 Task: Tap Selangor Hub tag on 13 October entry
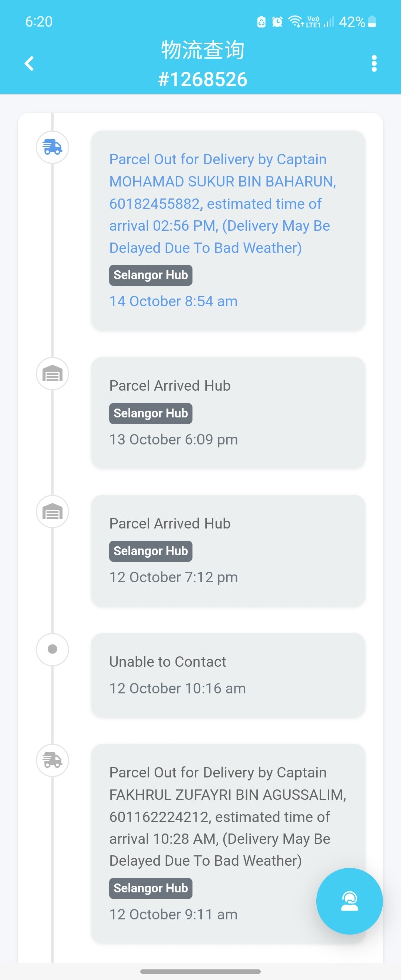tap(151, 413)
